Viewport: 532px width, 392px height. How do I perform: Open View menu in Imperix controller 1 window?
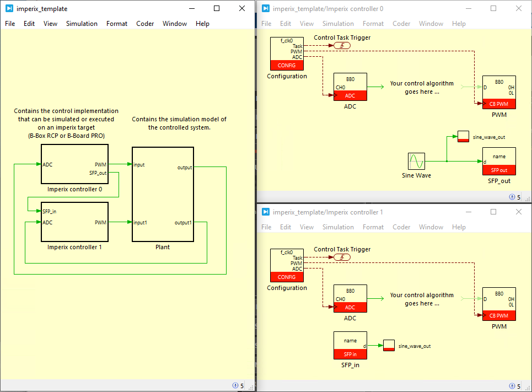point(307,227)
